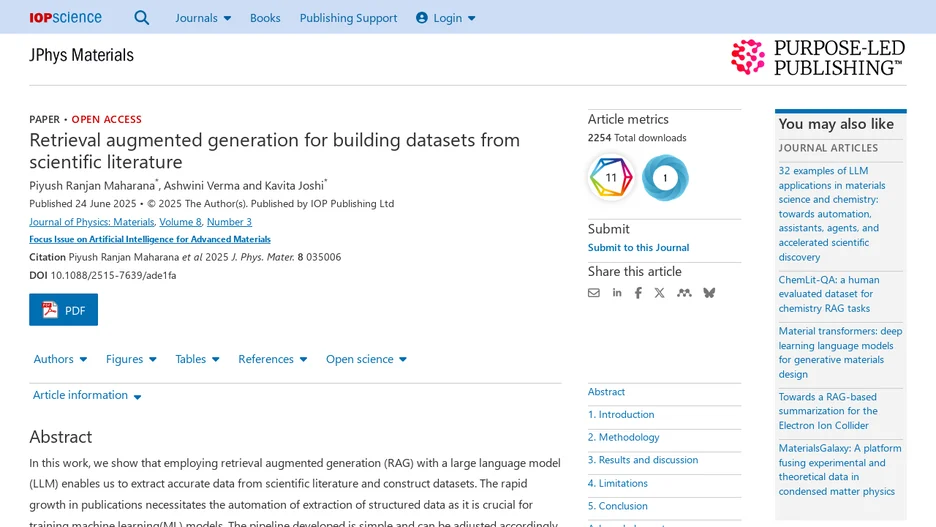
Task: Click author name Piyush Ranjan Maharana
Action: tap(92, 186)
